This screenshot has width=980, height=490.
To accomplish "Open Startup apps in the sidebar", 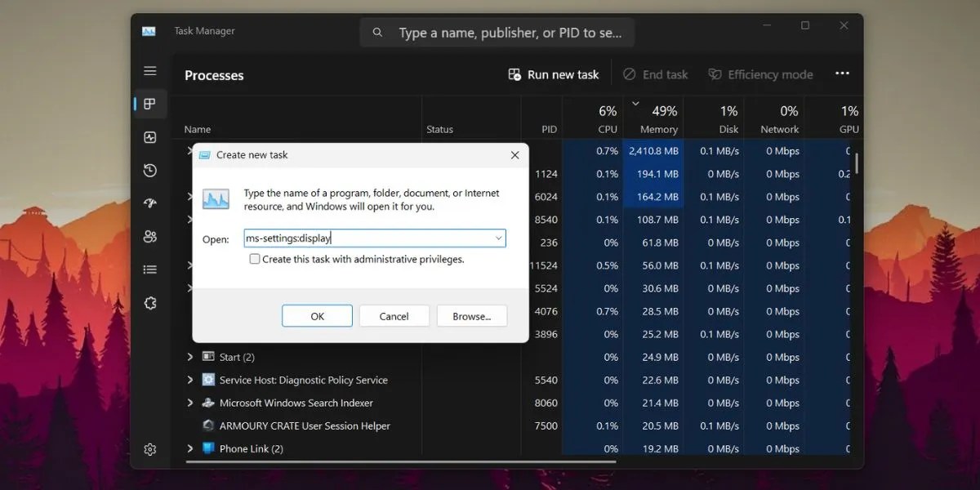I will pos(149,203).
